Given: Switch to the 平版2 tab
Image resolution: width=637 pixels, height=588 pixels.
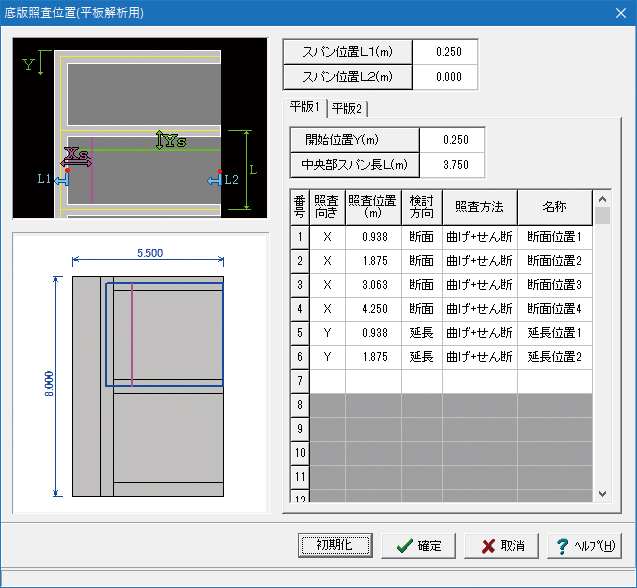Looking at the screenshot, I should pos(348,107).
